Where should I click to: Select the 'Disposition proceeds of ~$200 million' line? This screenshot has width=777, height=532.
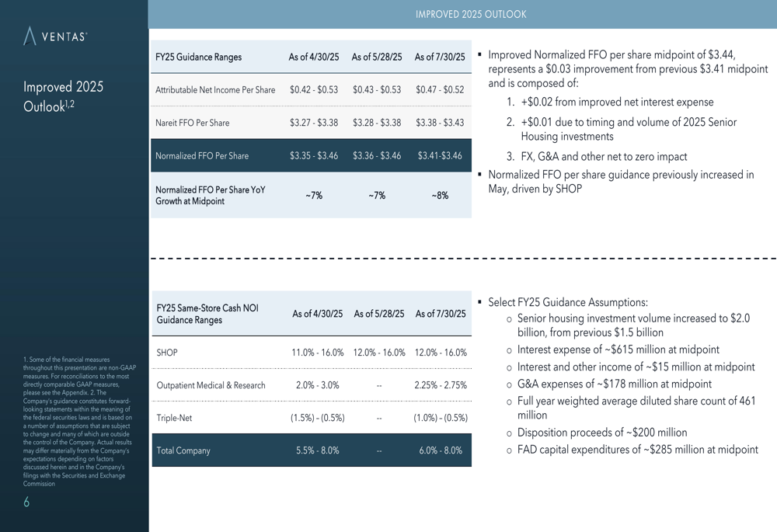(x=602, y=433)
